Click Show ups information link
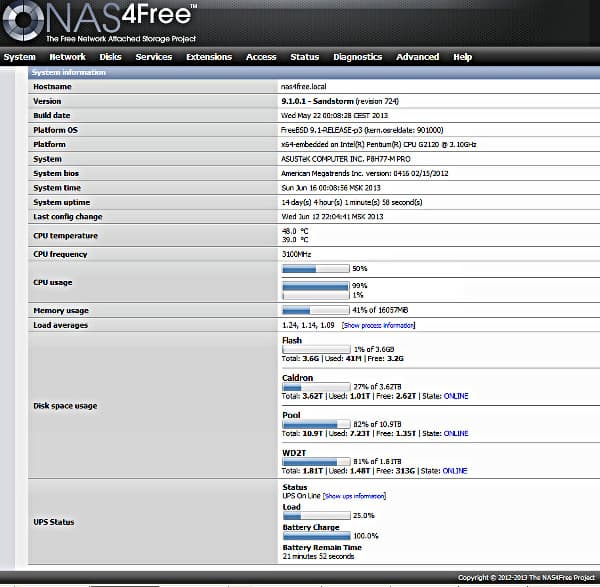The height and width of the screenshot is (587, 600). (x=354, y=496)
